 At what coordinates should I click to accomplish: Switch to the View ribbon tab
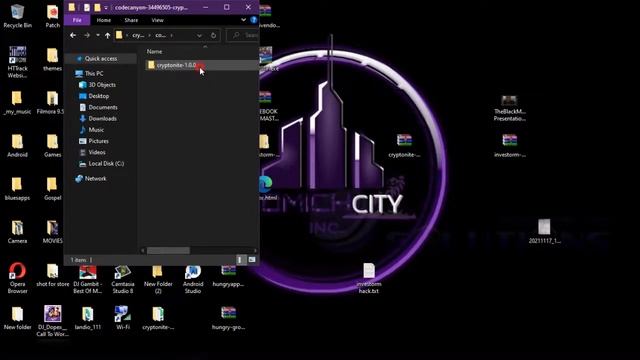pyautogui.click(x=158, y=20)
